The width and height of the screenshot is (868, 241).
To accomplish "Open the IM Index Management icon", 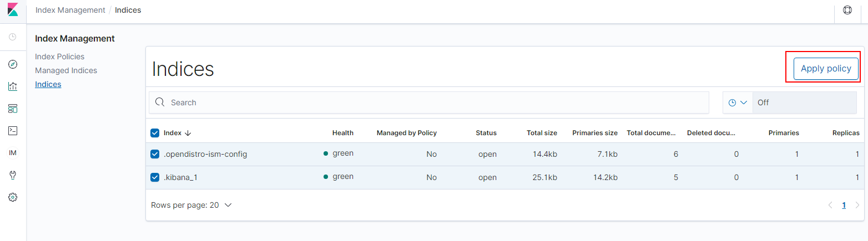I will [x=13, y=153].
